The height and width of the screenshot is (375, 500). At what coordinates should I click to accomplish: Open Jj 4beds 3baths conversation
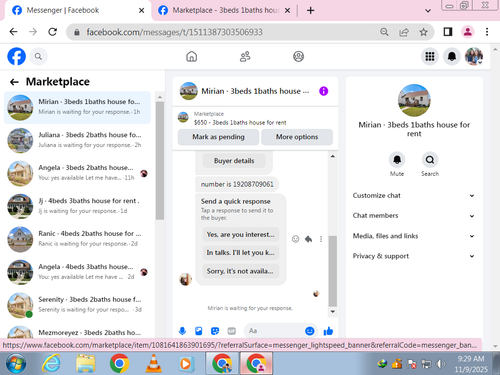click(x=78, y=206)
